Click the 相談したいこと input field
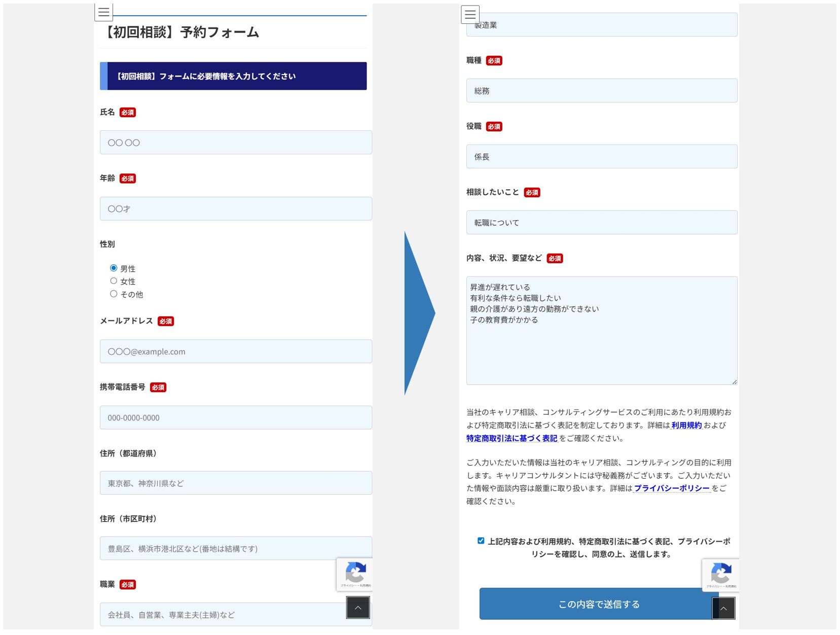The width and height of the screenshot is (840, 635). pos(601,223)
